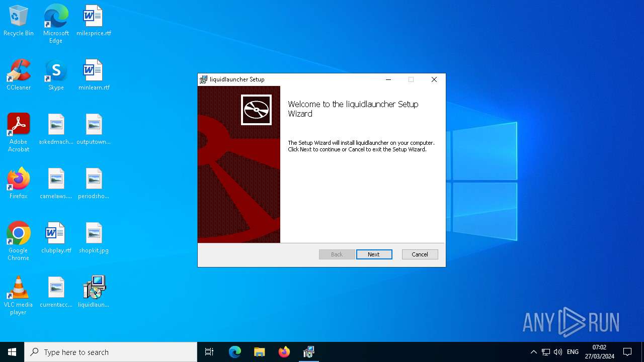Switch the ENG input language indicator
The width and height of the screenshot is (644, 362).
pyautogui.click(x=573, y=352)
